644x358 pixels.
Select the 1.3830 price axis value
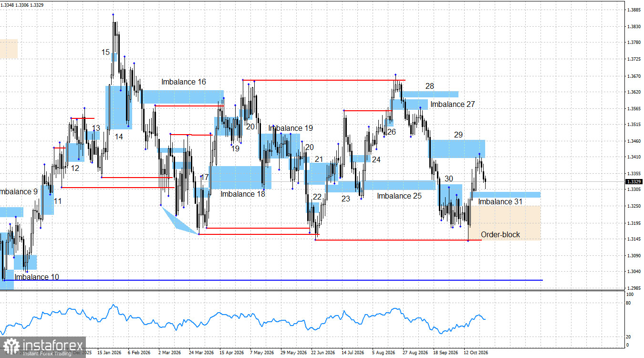(x=634, y=27)
